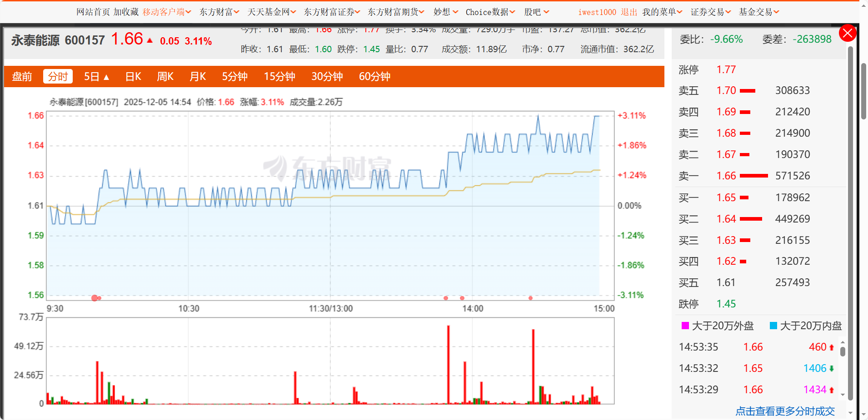Screen dimensions: 868x420
Task: Click the page scrollbar down arrow
Action: click(x=863, y=414)
